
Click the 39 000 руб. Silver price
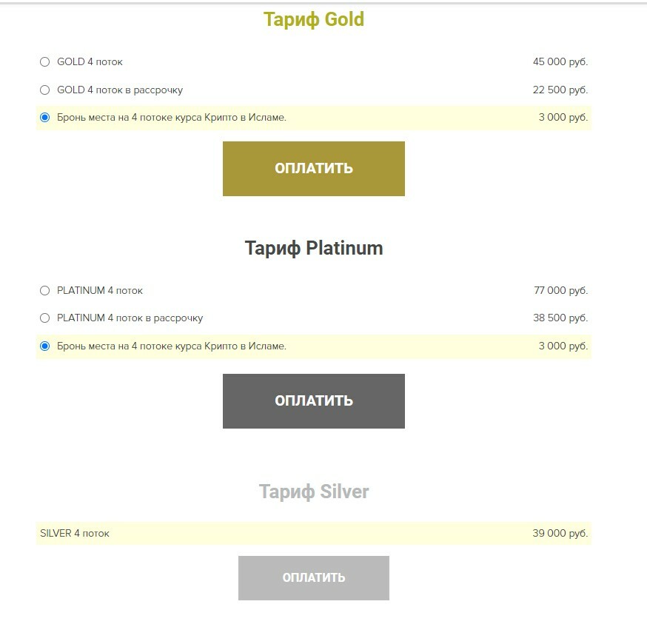(560, 534)
